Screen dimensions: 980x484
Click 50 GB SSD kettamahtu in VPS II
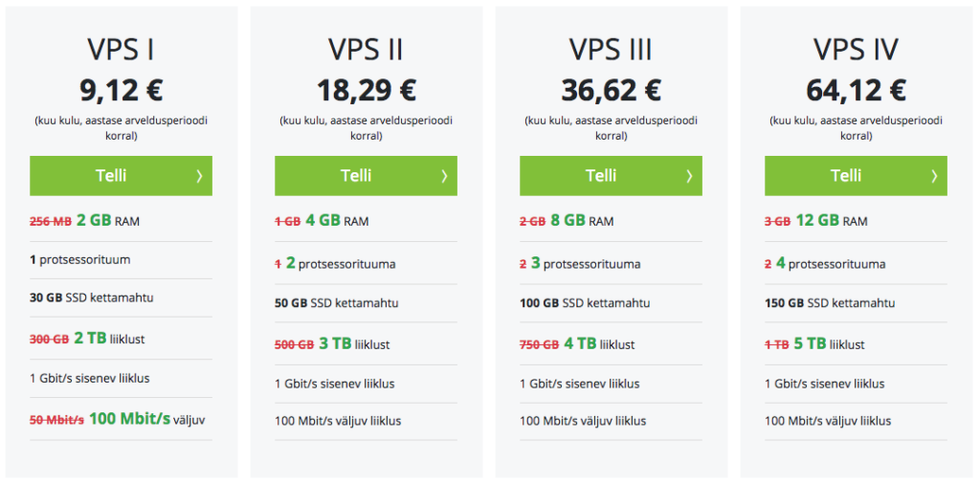(x=337, y=303)
